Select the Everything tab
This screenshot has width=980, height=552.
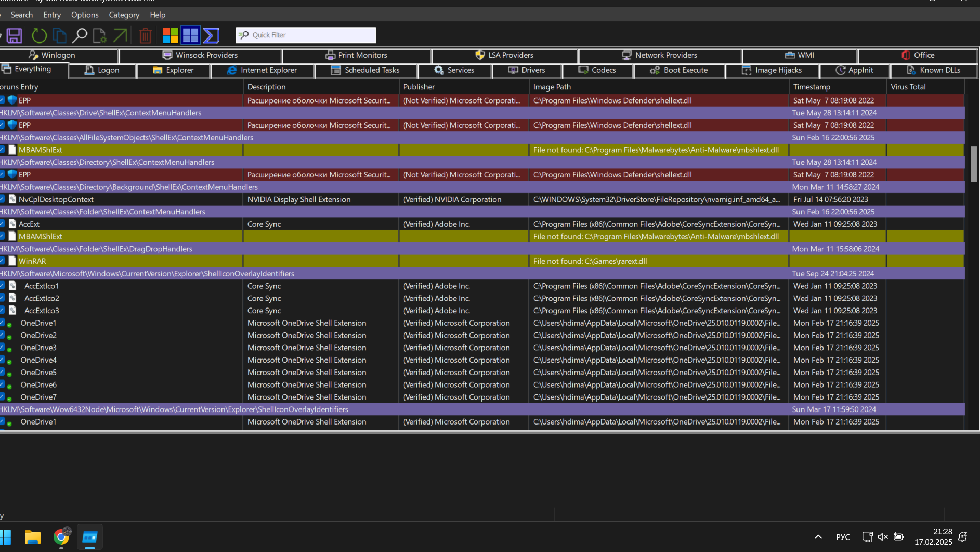click(33, 69)
